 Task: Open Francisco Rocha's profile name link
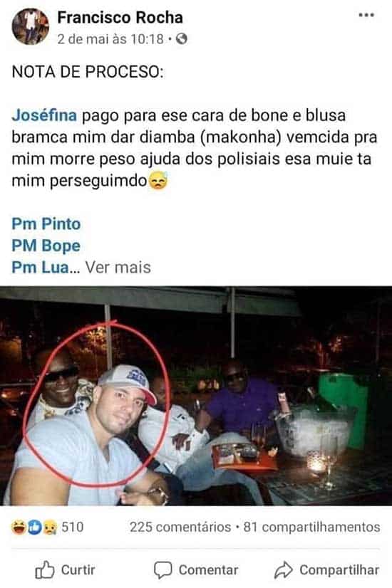(120, 18)
